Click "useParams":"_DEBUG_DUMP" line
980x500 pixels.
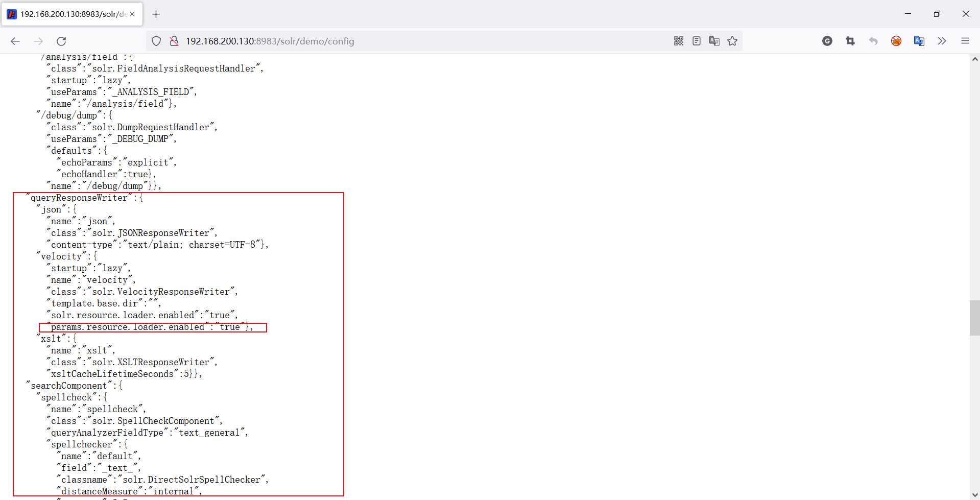click(x=111, y=139)
